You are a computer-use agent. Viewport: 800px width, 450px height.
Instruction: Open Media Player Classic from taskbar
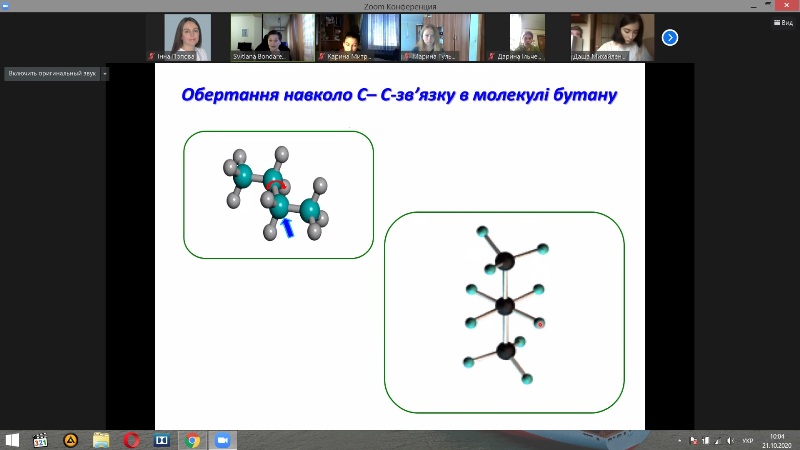tap(40, 440)
